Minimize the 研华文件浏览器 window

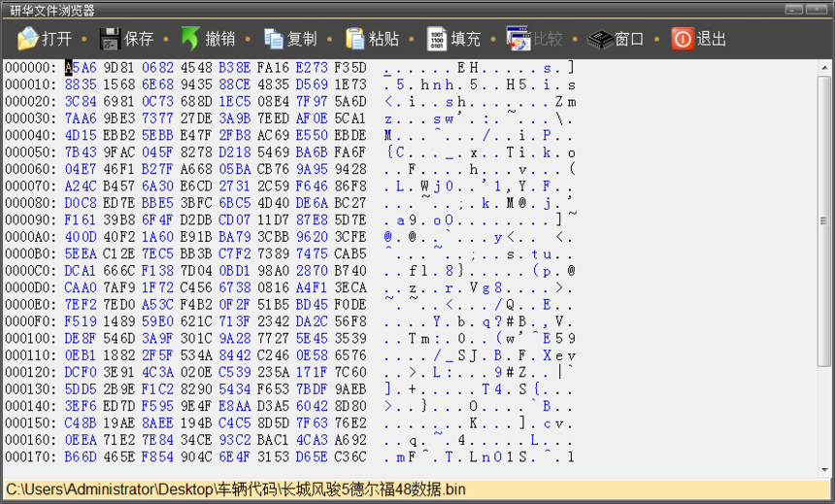(793, 9)
